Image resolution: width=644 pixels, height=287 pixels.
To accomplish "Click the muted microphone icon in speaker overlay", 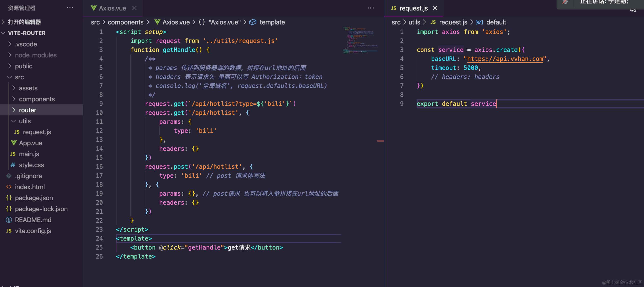I will pos(565,2).
